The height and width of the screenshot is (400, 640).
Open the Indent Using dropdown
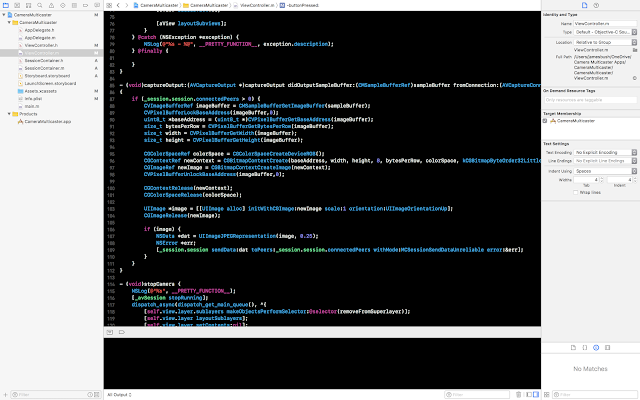(606, 171)
